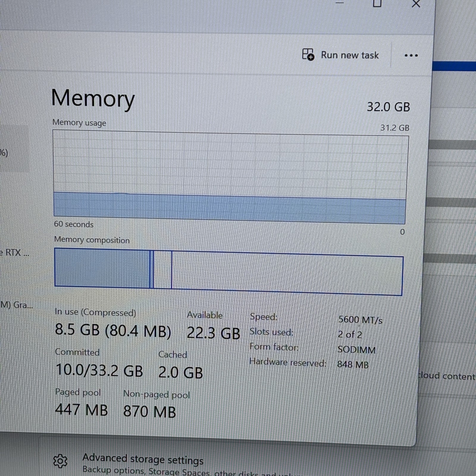Image resolution: width=476 pixels, height=476 pixels.
Task: Click the Committed label
Action: pos(77,352)
